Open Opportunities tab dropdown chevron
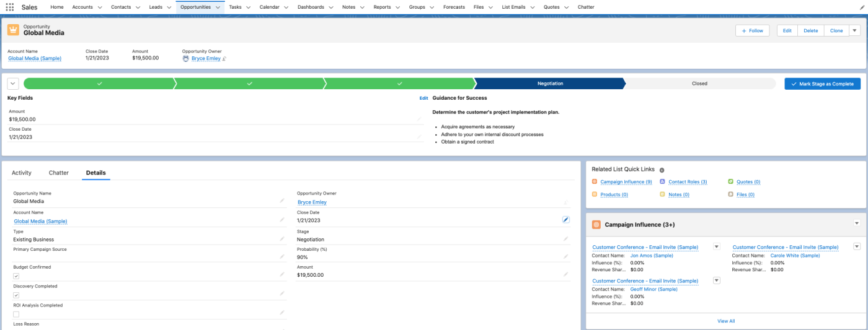This screenshot has width=868, height=330. (216, 7)
